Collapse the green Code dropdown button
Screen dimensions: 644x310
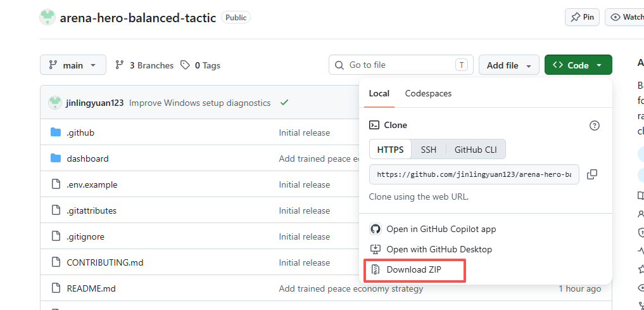pyautogui.click(x=578, y=65)
